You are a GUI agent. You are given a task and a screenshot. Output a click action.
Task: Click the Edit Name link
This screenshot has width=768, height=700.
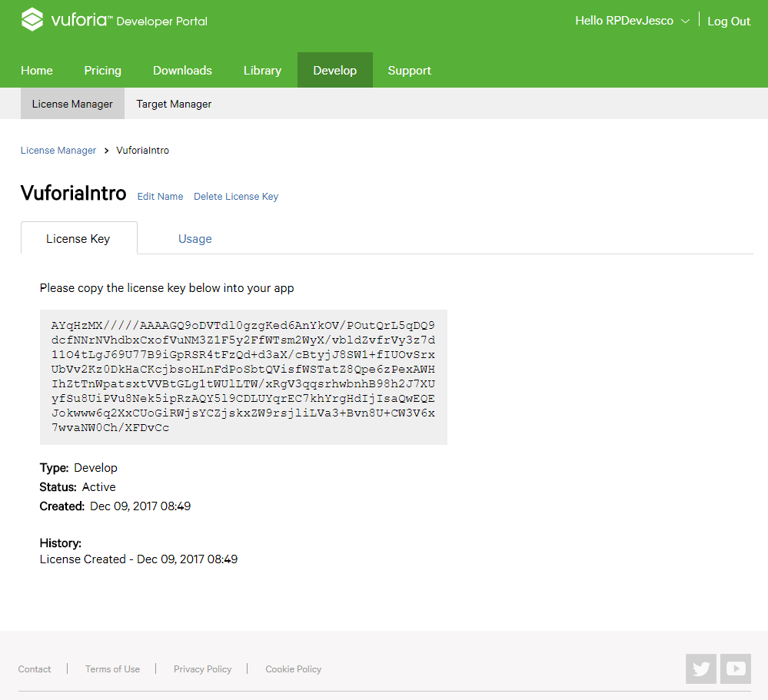pos(160,196)
